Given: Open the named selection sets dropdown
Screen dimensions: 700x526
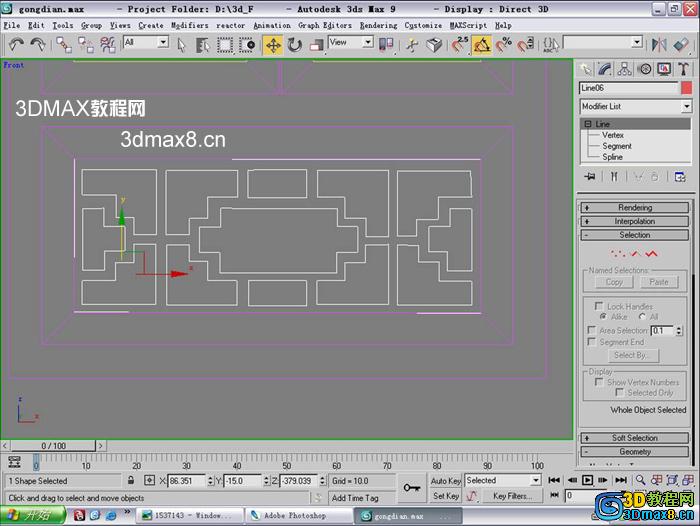Looking at the screenshot, I should coord(637,43).
